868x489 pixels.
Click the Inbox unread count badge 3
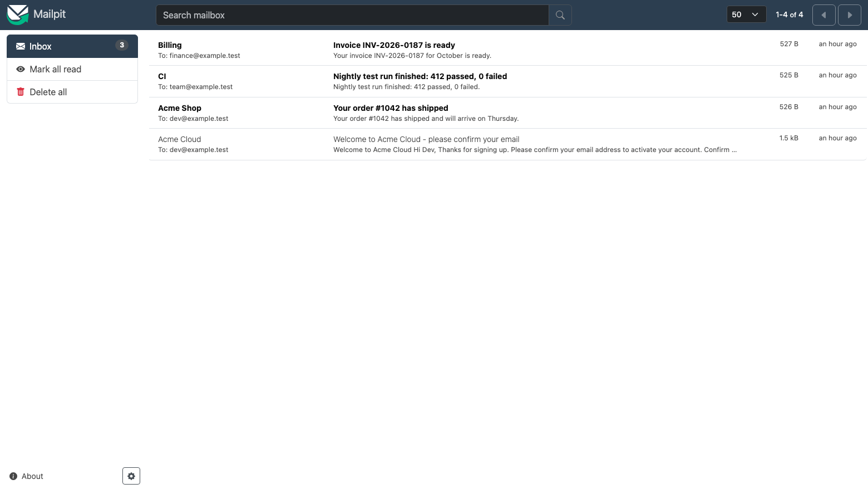click(x=122, y=45)
